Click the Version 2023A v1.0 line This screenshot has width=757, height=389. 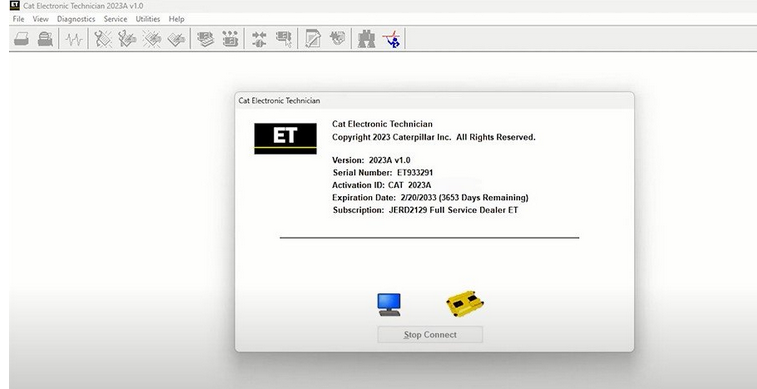[371, 160]
